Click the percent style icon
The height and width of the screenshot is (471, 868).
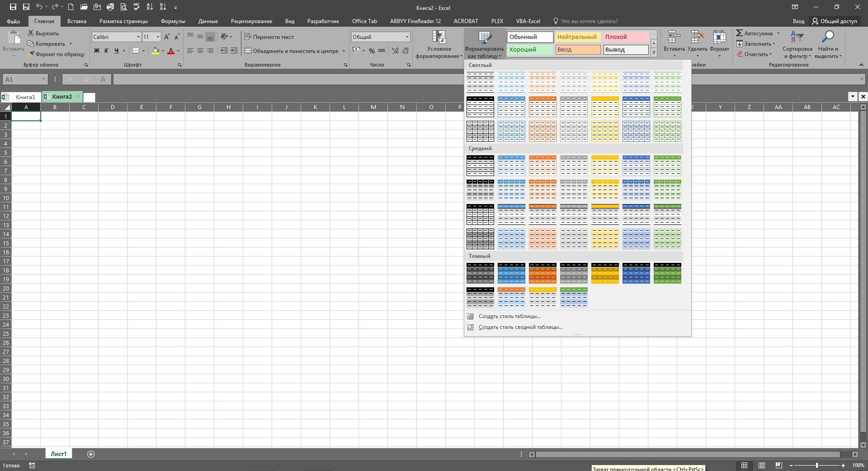[372, 51]
